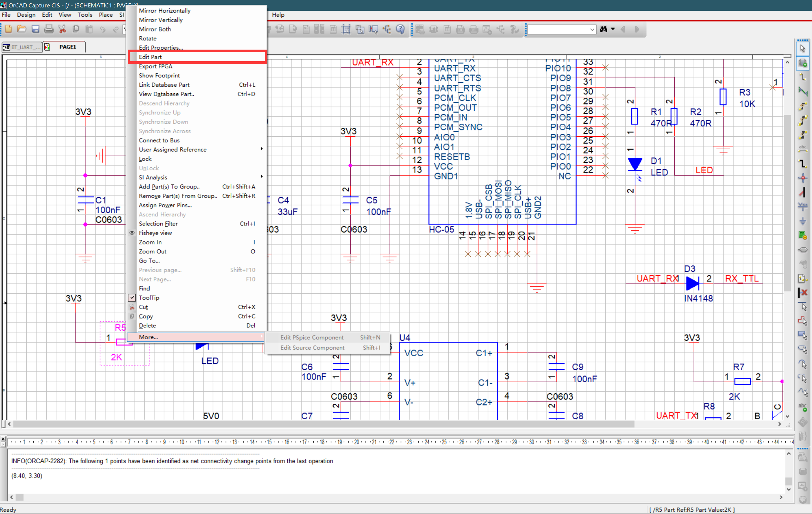Choose the Place Part tool
Image resolution: width=812 pixels, height=514 pixels.
tap(802, 63)
